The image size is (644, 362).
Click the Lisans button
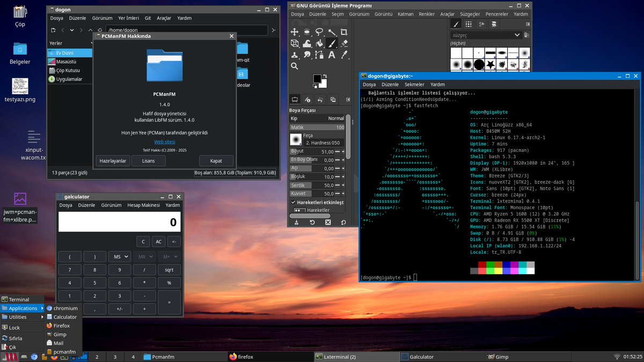pos(148,161)
